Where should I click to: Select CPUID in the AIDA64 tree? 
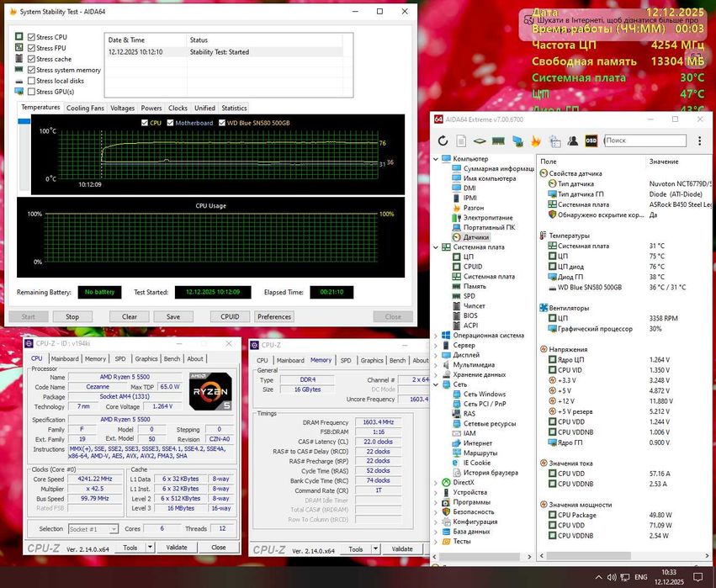(473, 267)
